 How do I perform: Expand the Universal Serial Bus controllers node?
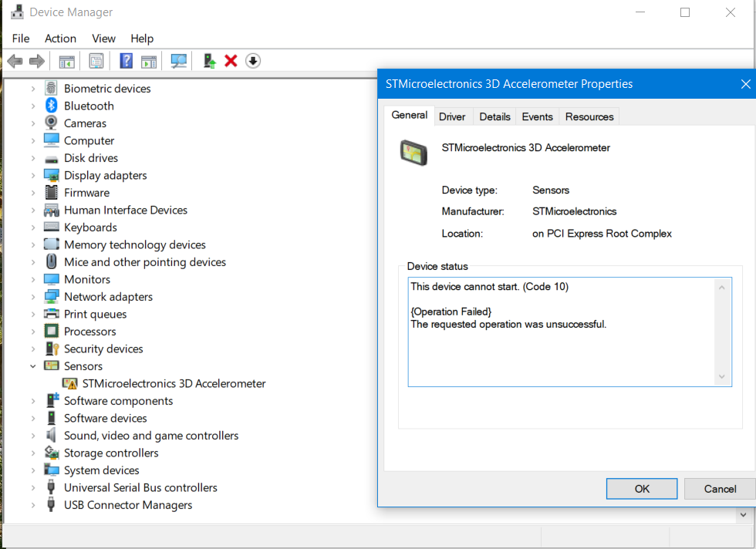[x=32, y=488]
